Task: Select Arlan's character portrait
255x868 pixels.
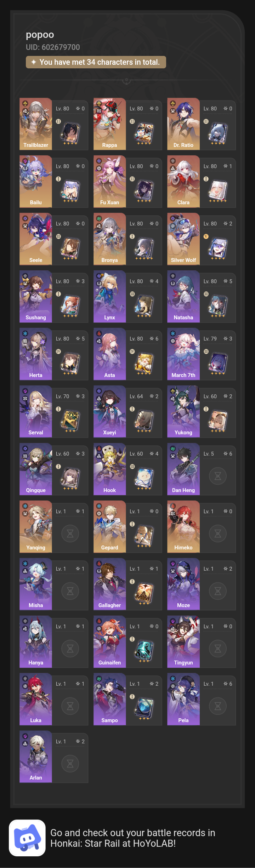Action: pos(36,757)
